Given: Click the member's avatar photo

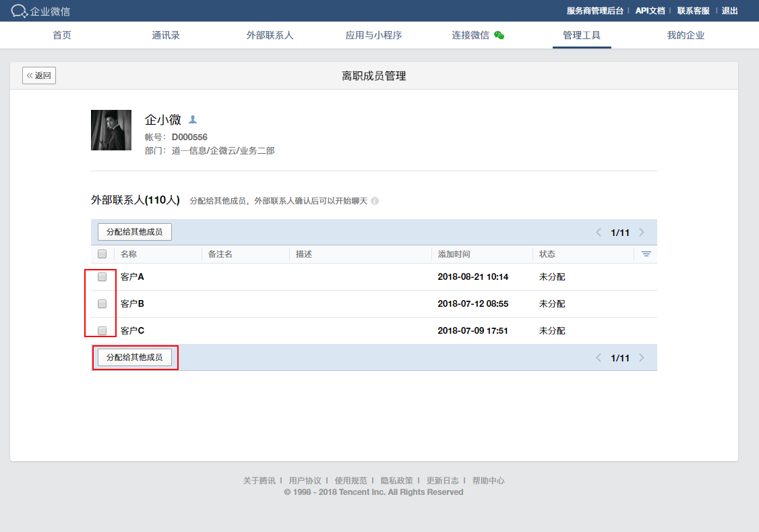Looking at the screenshot, I should 111,129.
